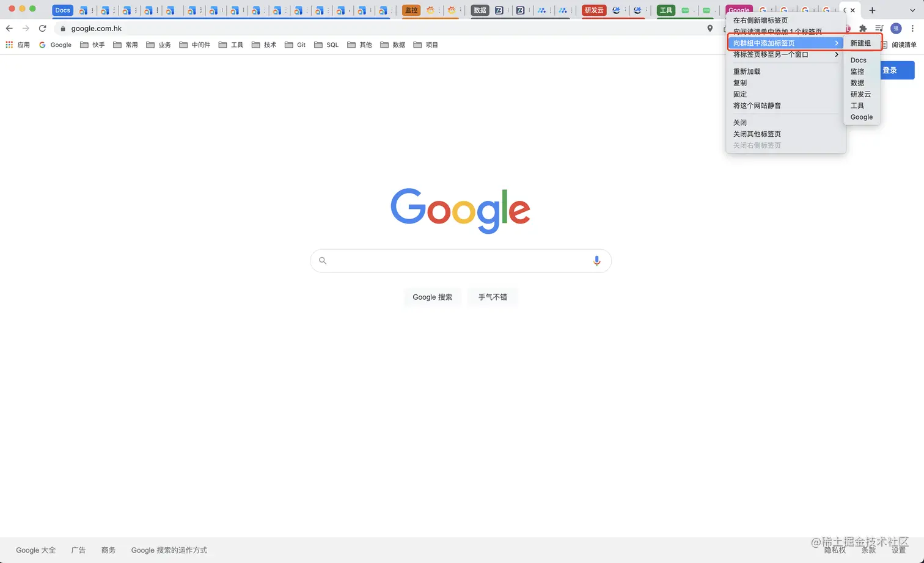Open the 技术 bookmark folder
Screen dimensions: 924x563
pos(264,45)
